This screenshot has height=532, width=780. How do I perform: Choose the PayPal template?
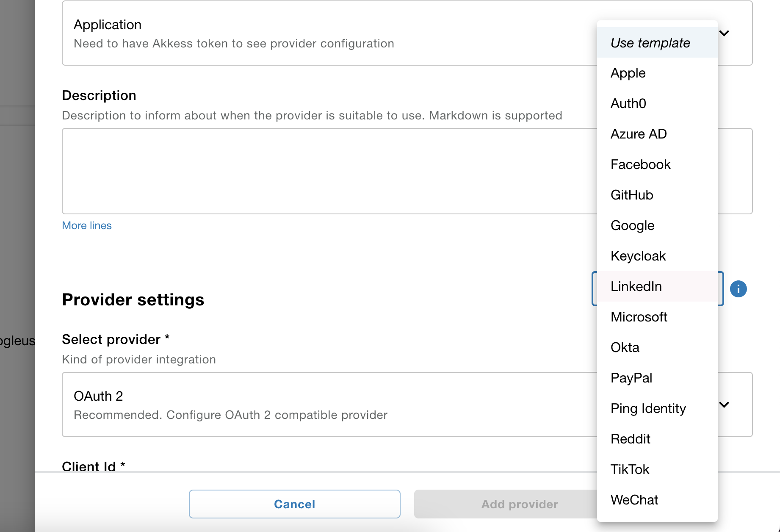[631, 378]
